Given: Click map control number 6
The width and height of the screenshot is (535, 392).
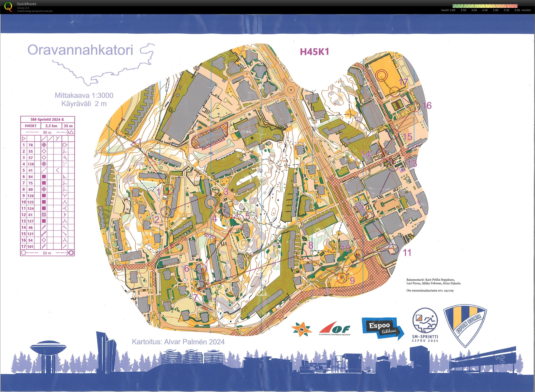Looking at the screenshot, I should 187,268.
